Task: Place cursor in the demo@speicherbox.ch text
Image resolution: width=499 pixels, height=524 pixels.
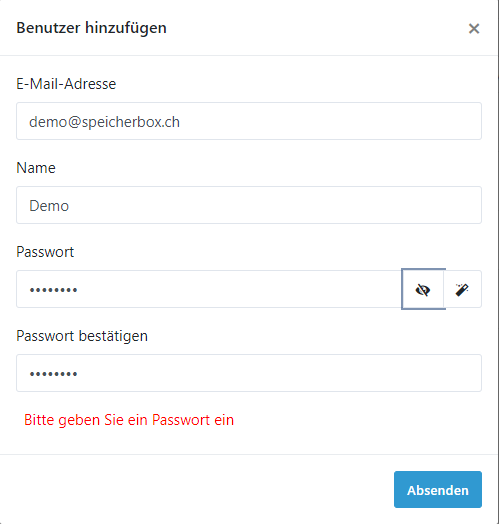Action: 105,122
